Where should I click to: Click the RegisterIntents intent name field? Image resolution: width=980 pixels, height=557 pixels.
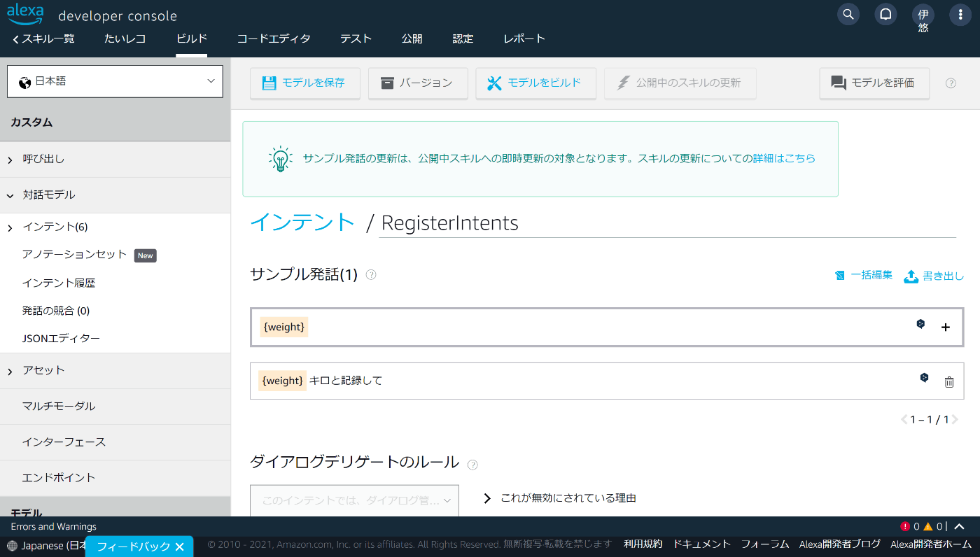667,223
